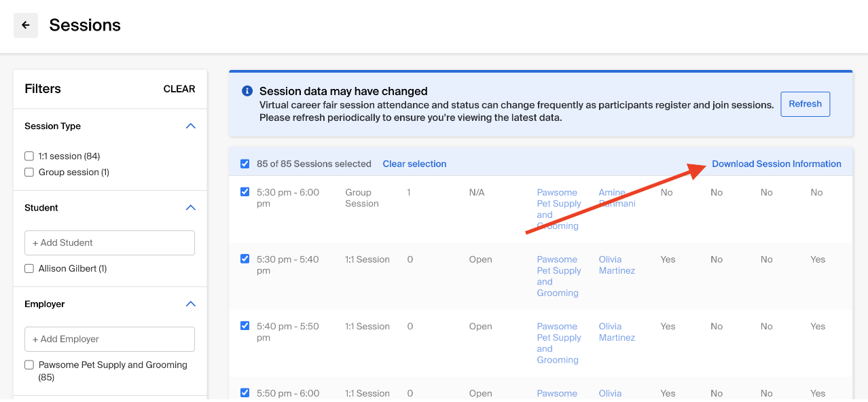The height and width of the screenshot is (402, 868).
Task: Collapse the Student filter section
Action: pyautogui.click(x=191, y=207)
